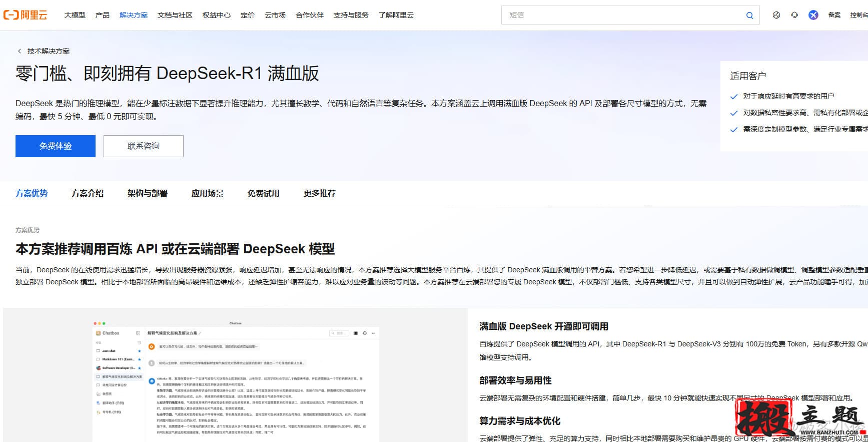This screenshot has width=868, height=442.
Task: Click the small gray 方案优势 section label
Action: tap(28, 230)
